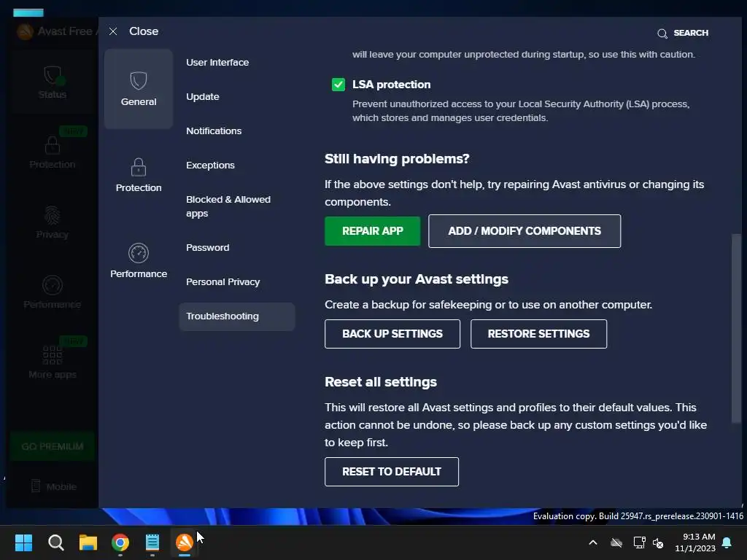Select the Troubleshooting menu item
This screenshot has width=747, height=560.
click(x=237, y=316)
